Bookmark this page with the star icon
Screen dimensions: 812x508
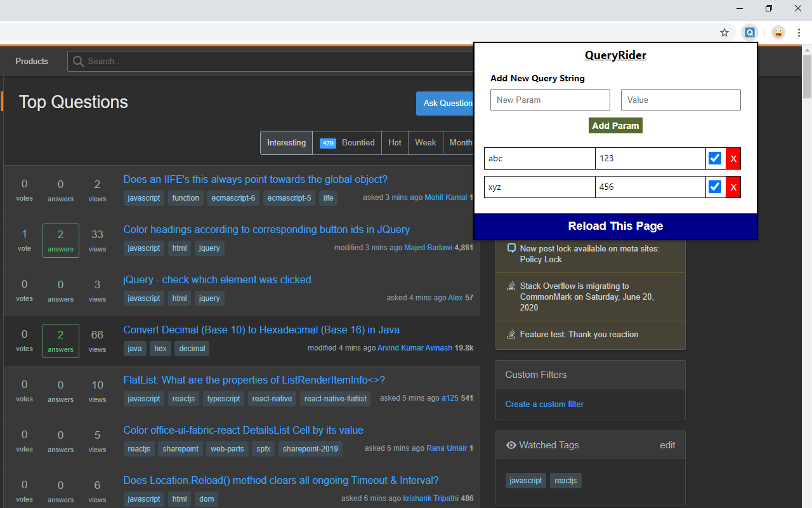724,32
